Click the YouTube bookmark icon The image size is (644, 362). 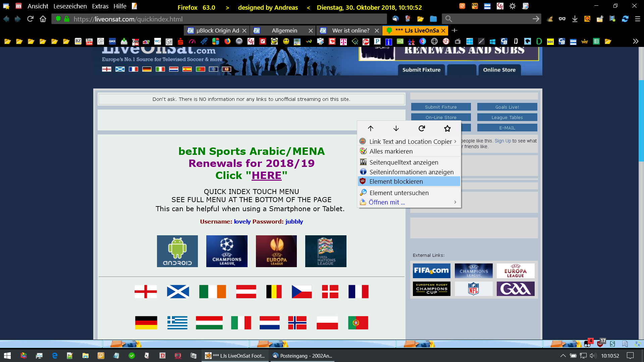[x=89, y=41]
